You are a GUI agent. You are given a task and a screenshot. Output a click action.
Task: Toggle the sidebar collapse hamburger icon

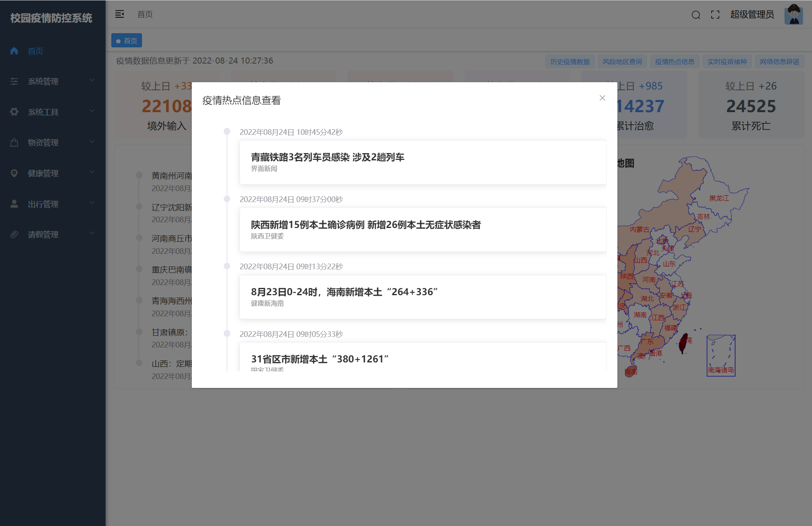pos(119,14)
